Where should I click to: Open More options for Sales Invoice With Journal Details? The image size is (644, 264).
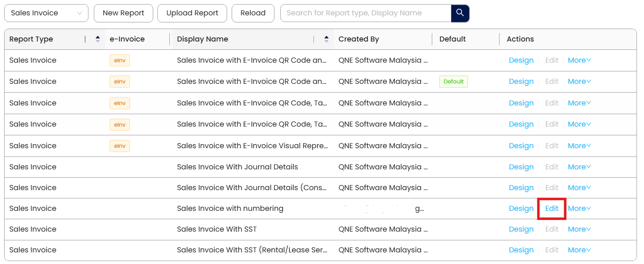[x=579, y=167]
